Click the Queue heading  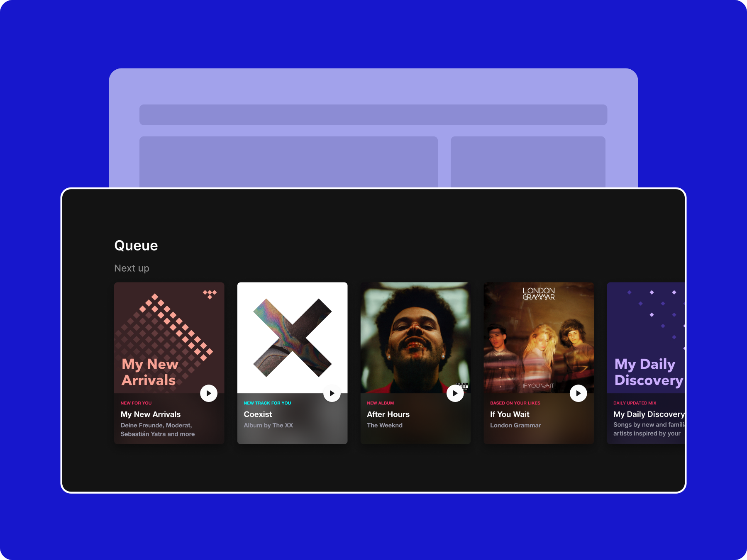coord(136,246)
